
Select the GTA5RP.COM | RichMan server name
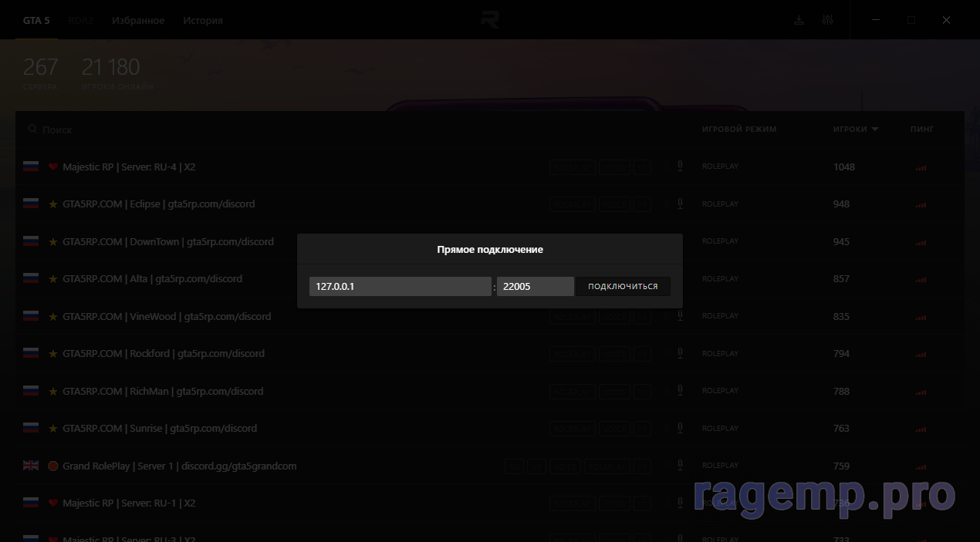pos(163,391)
